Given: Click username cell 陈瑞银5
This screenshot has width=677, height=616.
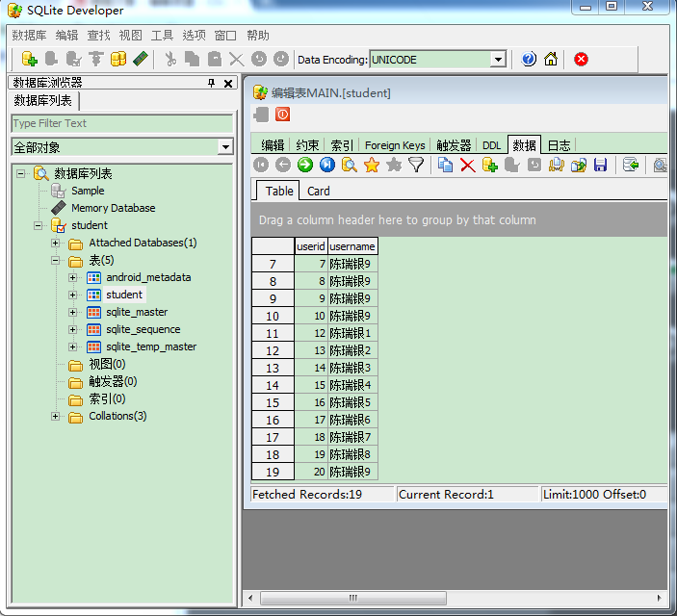Looking at the screenshot, I should click(352, 402).
